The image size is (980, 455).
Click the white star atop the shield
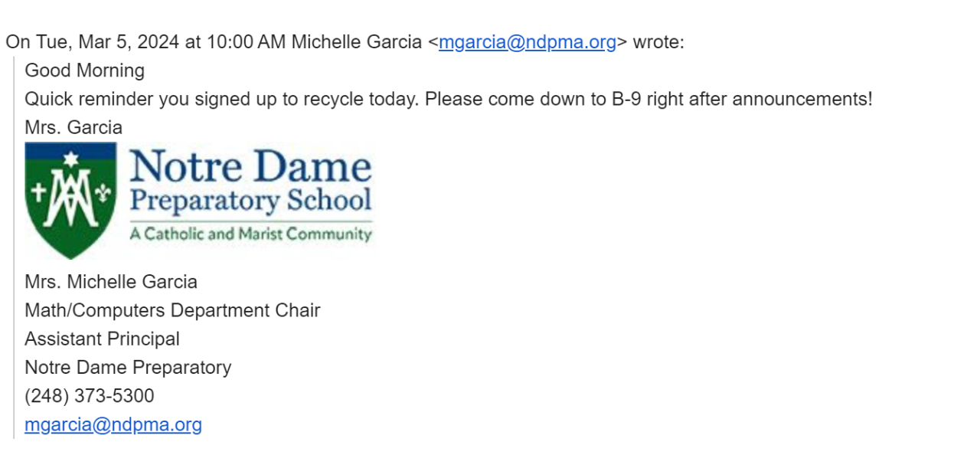(x=71, y=160)
